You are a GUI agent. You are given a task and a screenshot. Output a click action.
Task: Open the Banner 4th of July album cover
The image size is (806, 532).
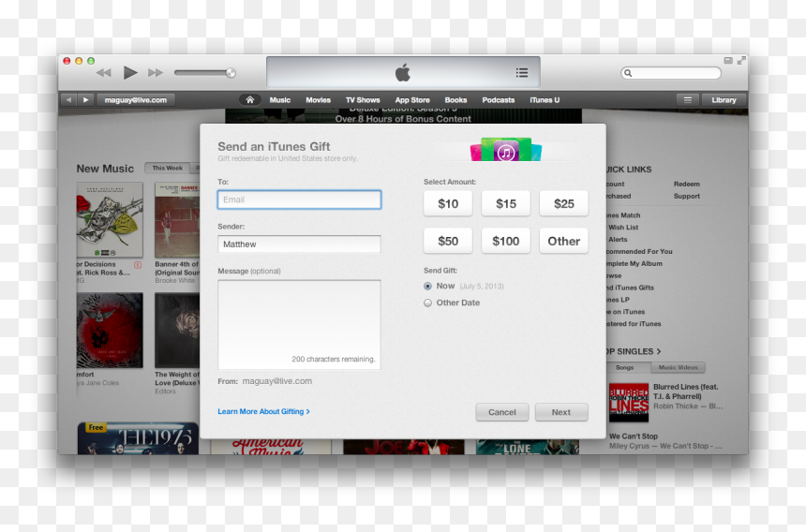pos(177,220)
